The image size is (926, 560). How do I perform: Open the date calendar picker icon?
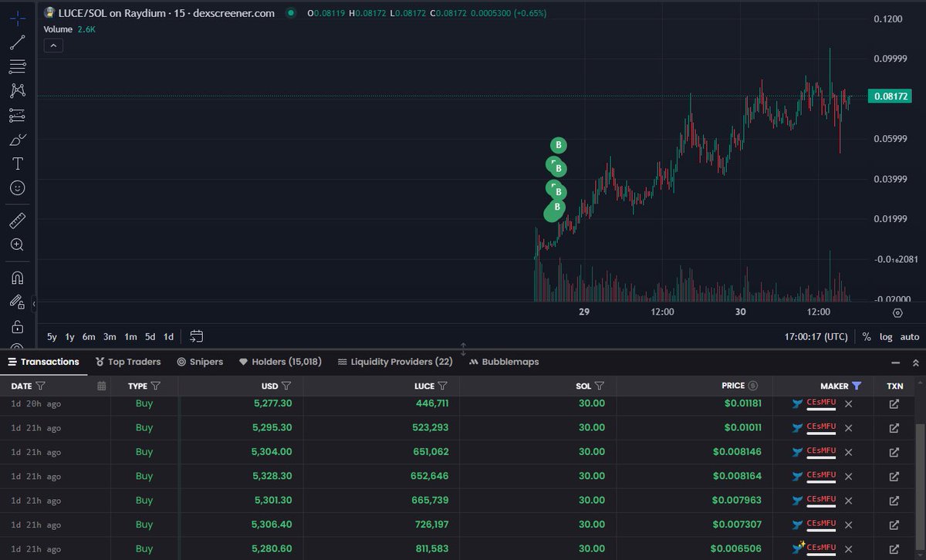[x=101, y=386]
